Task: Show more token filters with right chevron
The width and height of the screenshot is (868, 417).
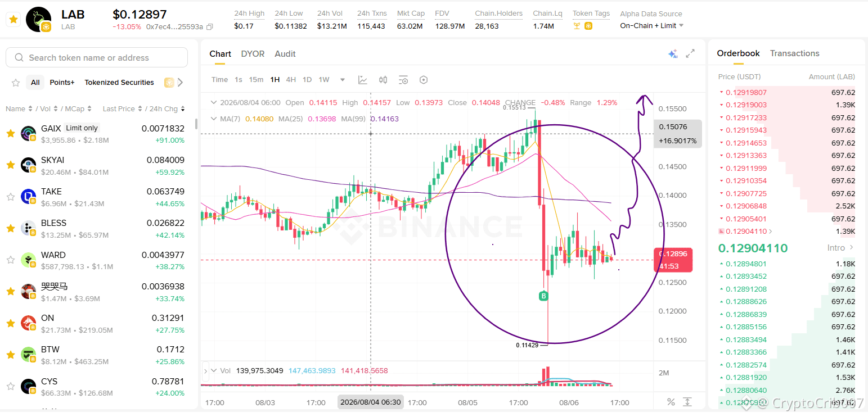Action: coord(180,83)
